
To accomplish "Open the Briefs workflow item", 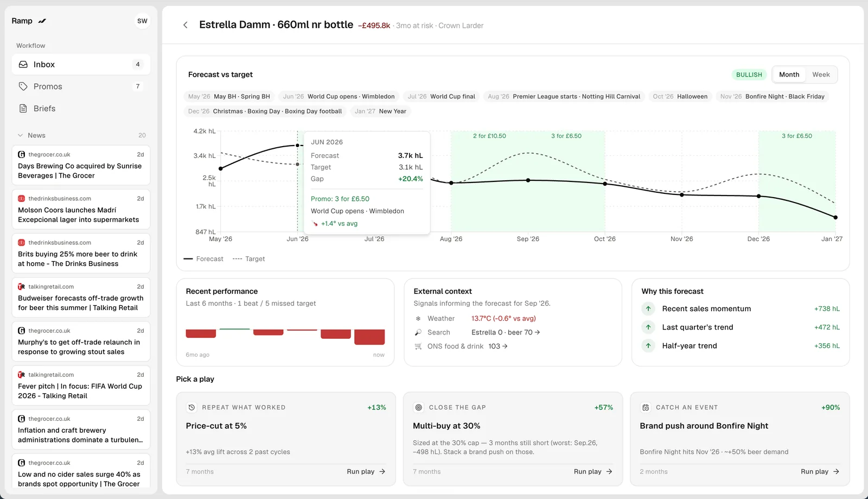I will coord(81,109).
